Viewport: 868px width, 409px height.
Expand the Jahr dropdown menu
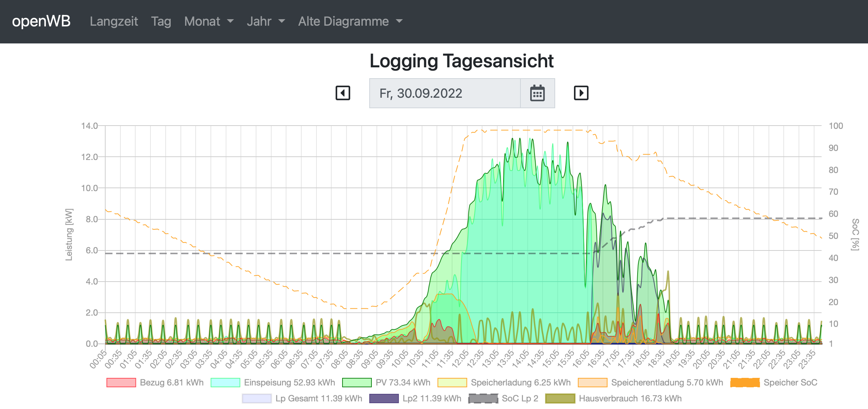click(265, 21)
